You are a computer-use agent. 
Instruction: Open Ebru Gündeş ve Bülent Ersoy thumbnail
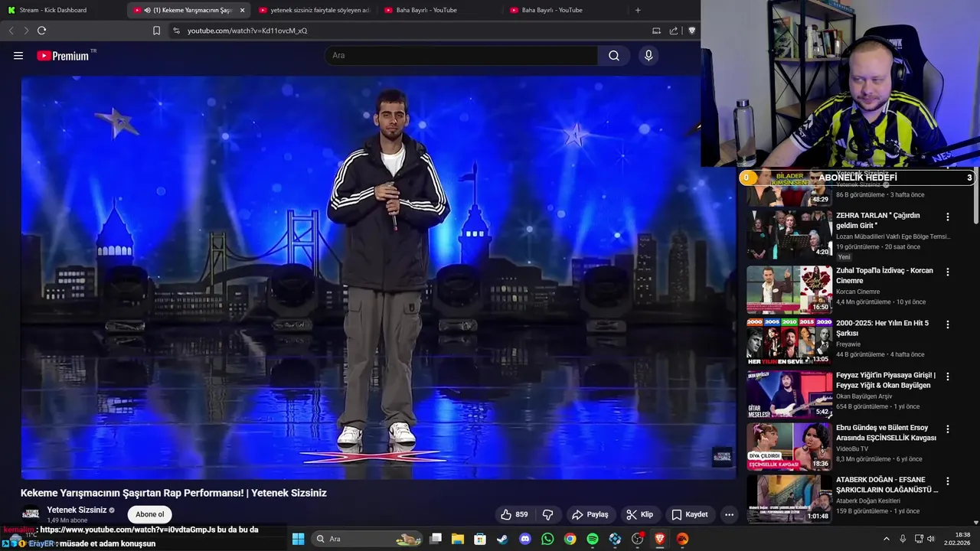pyautogui.click(x=789, y=446)
